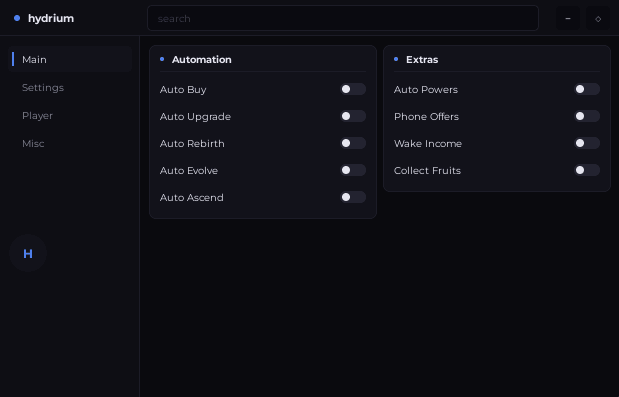Enable the Collect Fruits switch

pos(587,170)
